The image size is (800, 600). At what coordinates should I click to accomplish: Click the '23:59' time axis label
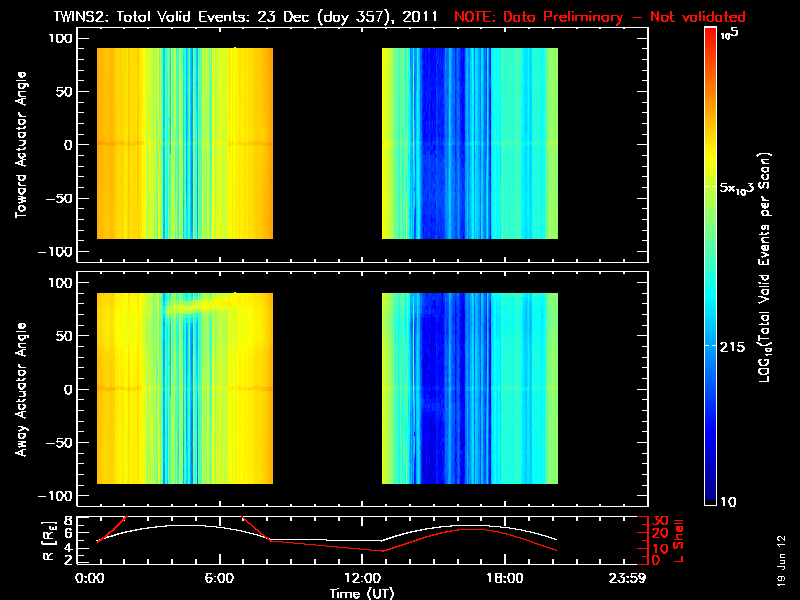(x=628, y=578)
